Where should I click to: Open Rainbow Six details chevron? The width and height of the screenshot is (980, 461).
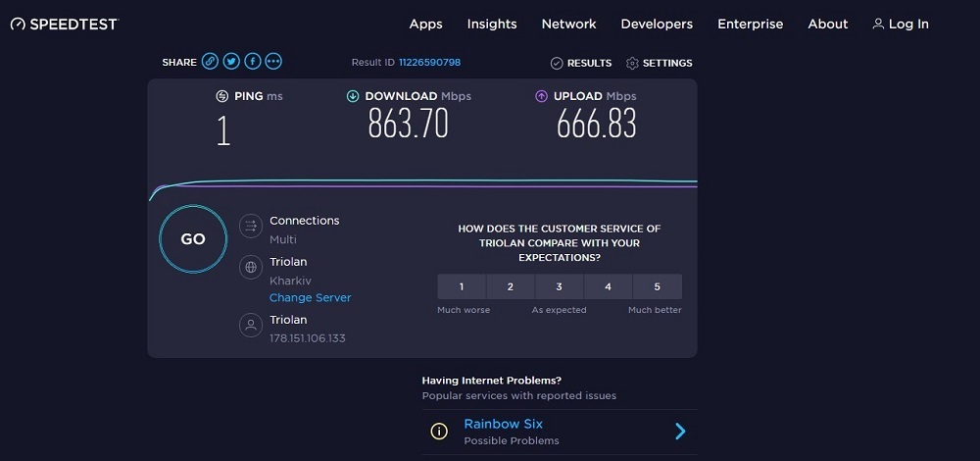[x=681, y=431]
